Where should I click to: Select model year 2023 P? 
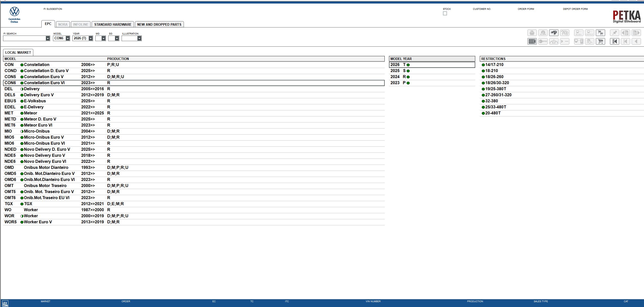coord(432,83)
